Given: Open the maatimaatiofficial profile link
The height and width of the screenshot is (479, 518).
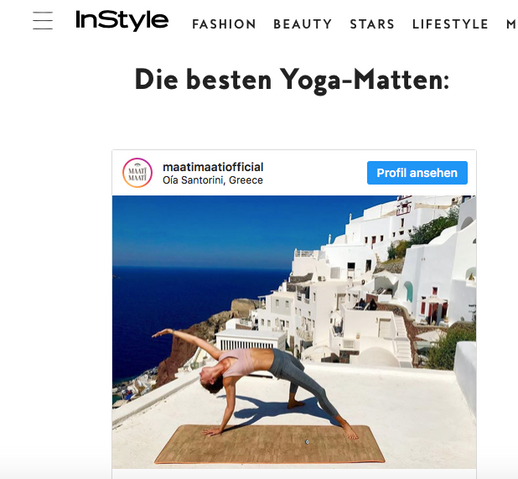Looking at the screenshot, I should [213, 167].
